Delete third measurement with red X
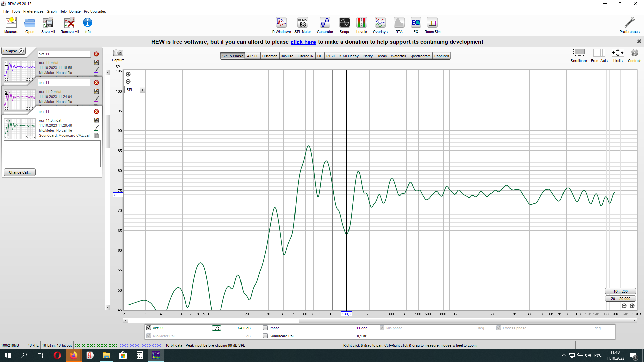 pos(96,112)
